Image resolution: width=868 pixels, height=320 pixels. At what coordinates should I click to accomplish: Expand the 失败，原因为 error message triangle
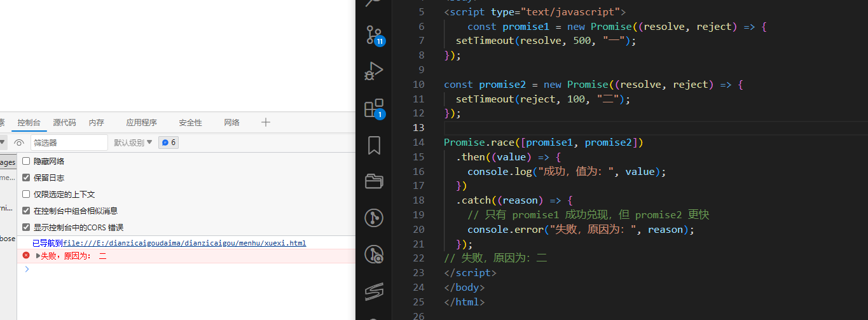pos(38,256)
